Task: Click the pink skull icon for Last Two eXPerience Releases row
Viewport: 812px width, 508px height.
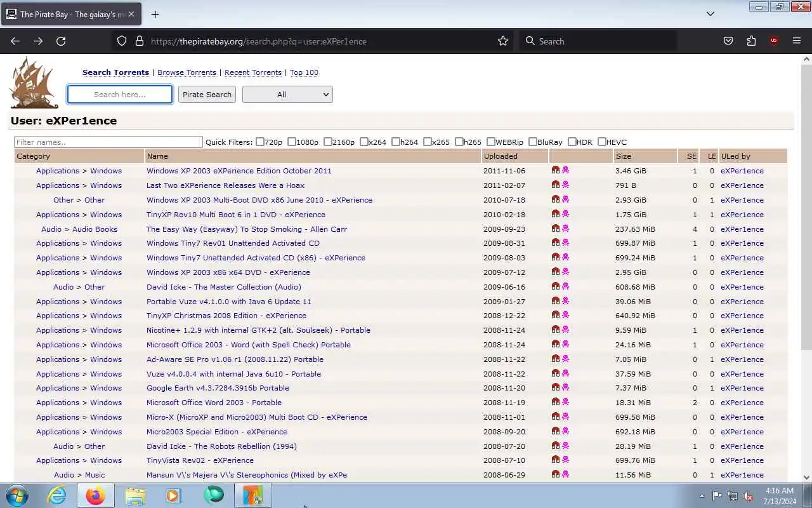Action: pyautogui.click(x=565, y=185)
